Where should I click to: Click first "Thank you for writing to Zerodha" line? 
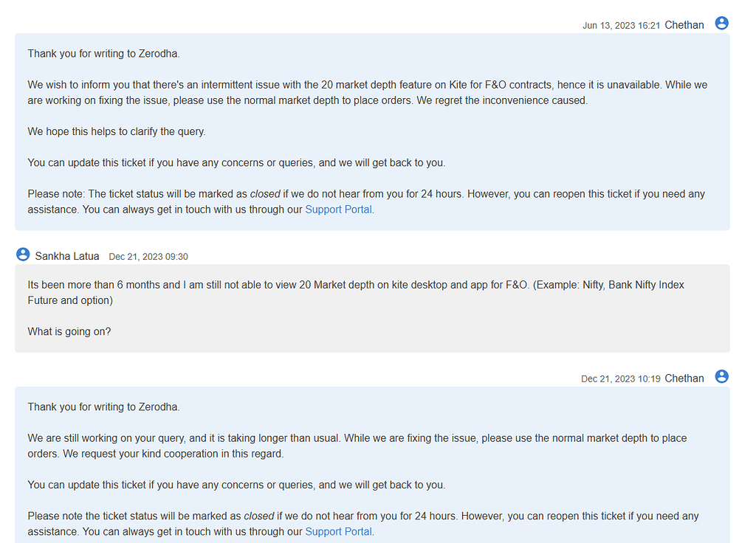click(x=103, y=53)
